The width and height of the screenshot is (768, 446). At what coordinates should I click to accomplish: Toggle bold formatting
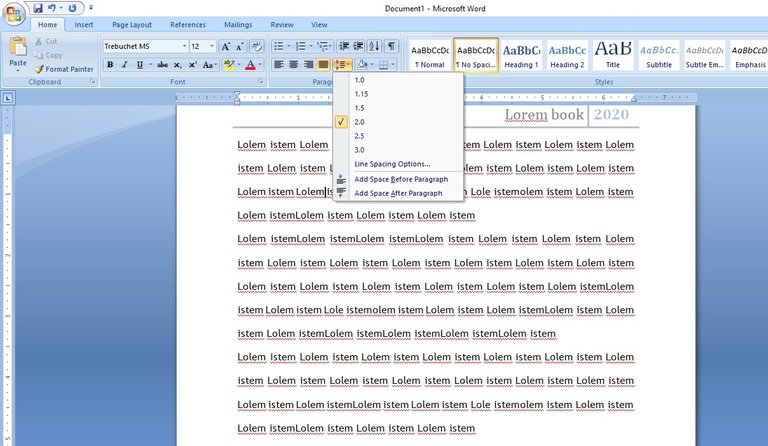pyautogui.click(x=110, y=65)
